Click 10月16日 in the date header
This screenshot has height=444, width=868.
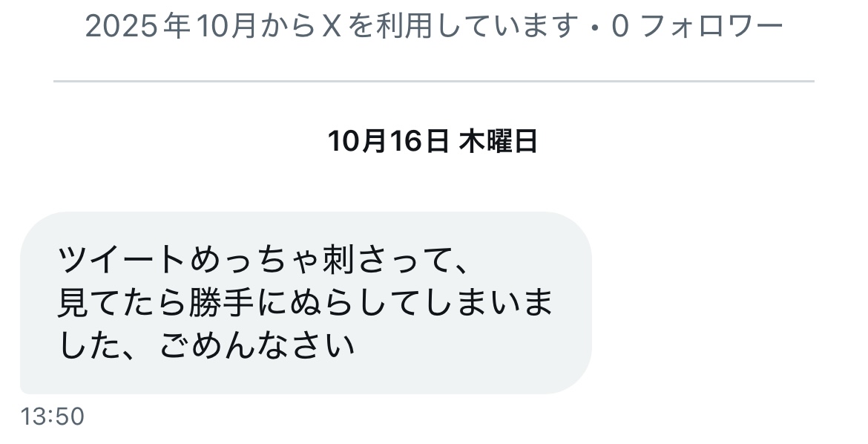389,141
